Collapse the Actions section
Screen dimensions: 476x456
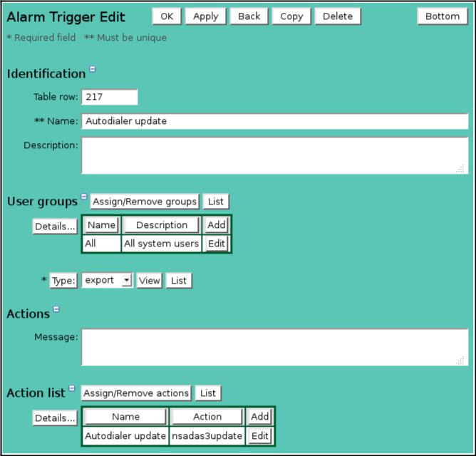[56, 309]
